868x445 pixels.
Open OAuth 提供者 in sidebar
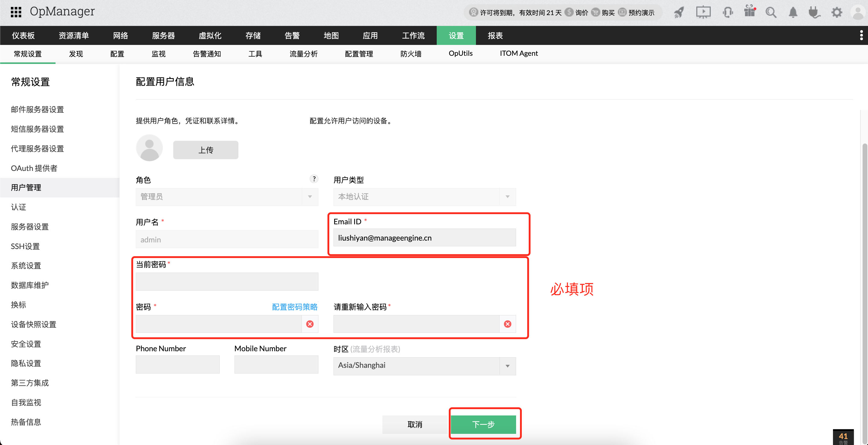coord(34,168)
